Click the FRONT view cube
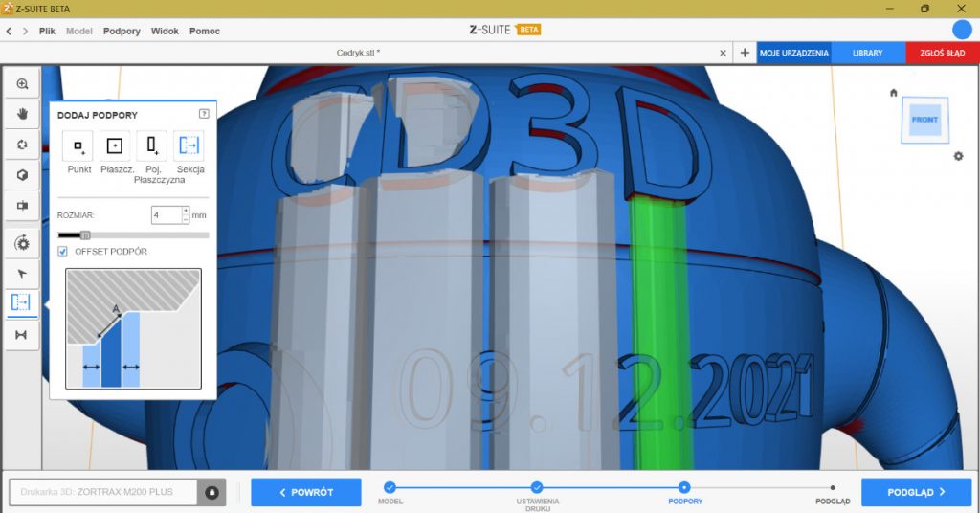The width and height of the screenshot is (980, 513). tap(925, 120)
